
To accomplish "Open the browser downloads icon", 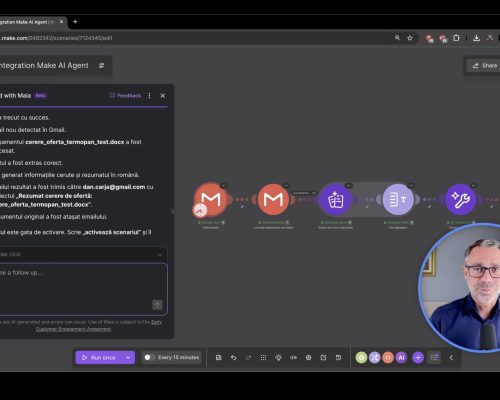I will [477, 38].
